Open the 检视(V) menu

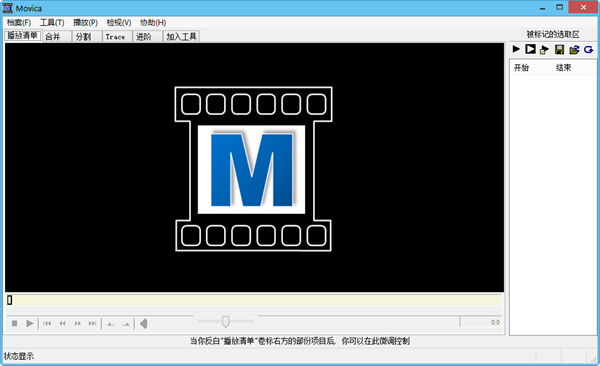[119, 23]
